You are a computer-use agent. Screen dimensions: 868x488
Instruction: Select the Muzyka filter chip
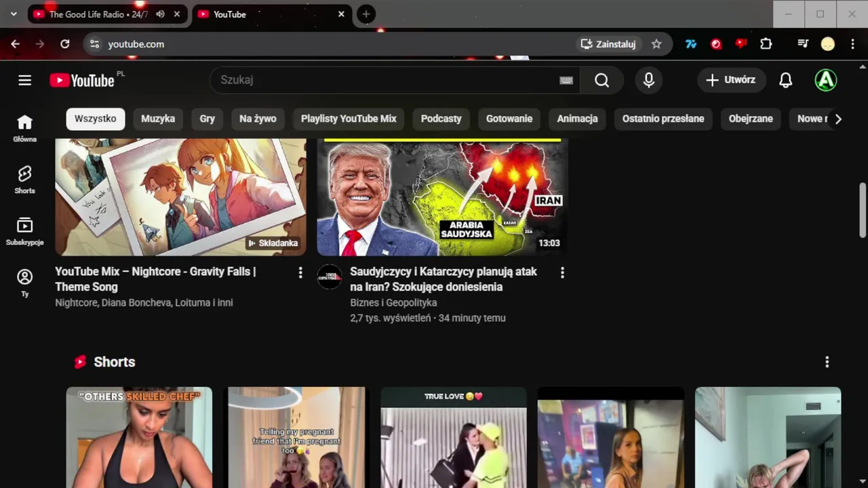click(158, 119)
